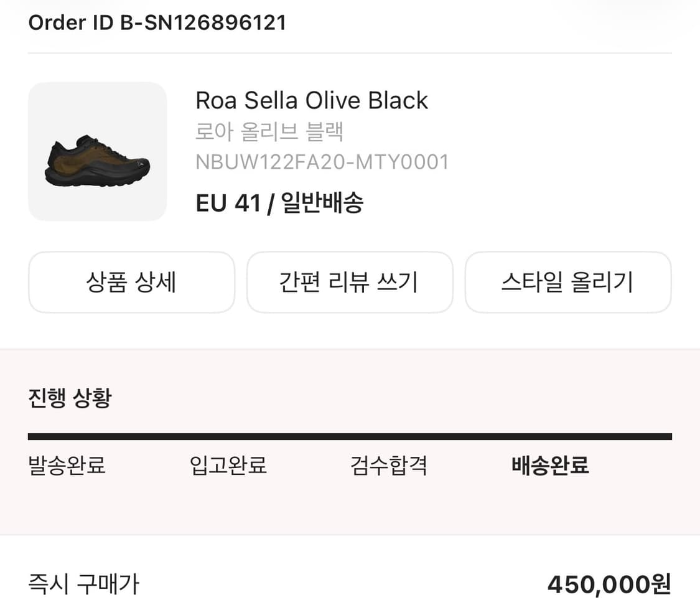Click the 즉시 구매가 price label

tap(83, 584)
